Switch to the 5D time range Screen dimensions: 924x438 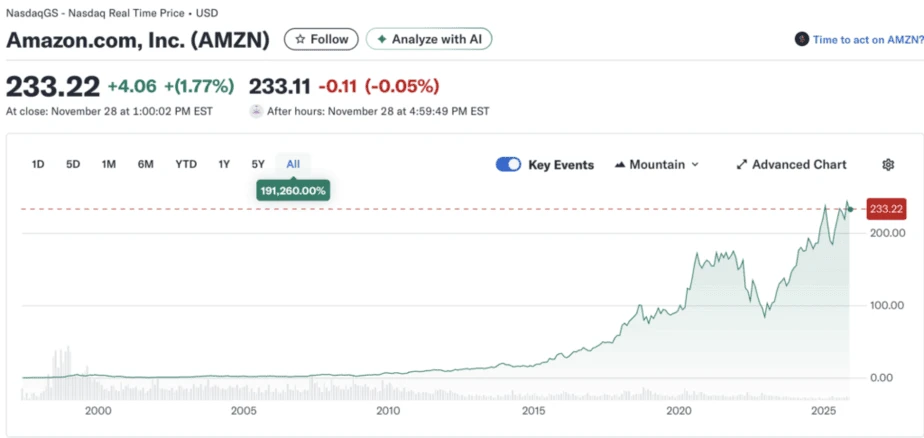(x=73, y=164)
